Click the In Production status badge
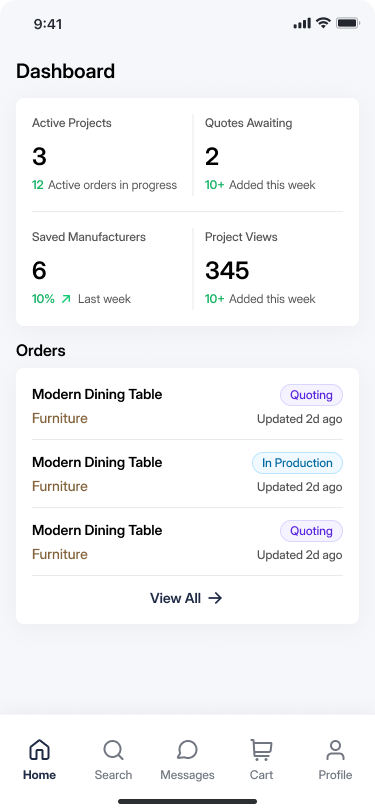This screenshot has height=812, width=375. coord(297,463)
